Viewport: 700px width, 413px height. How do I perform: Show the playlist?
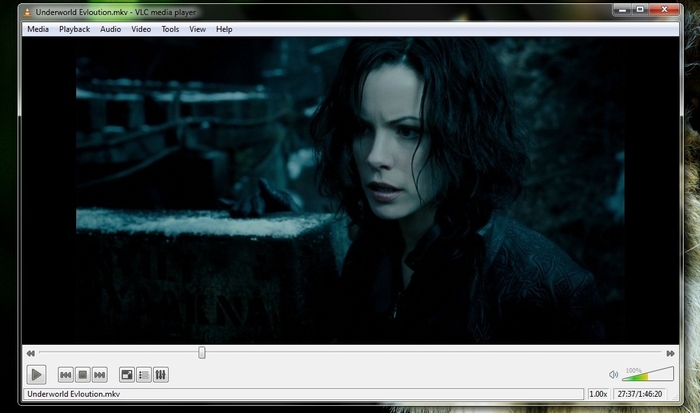click(x=144, y=375)
